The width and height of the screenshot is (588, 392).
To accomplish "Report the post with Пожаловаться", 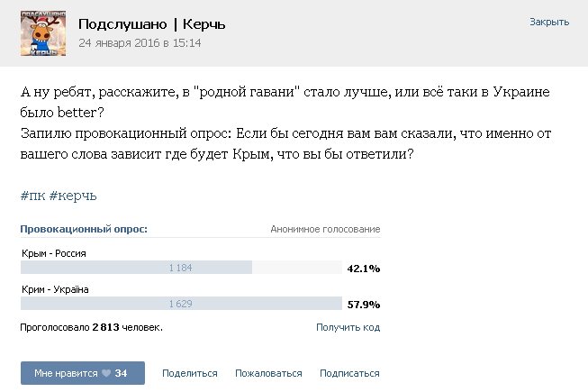I will tap(268, 373).
